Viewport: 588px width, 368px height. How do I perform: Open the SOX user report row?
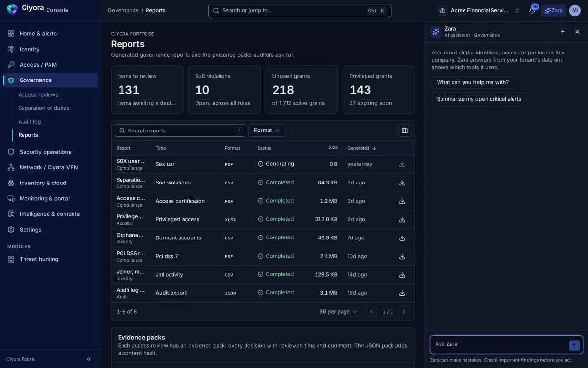(263, 164)
